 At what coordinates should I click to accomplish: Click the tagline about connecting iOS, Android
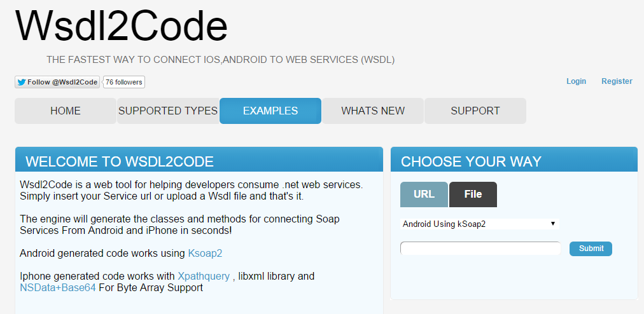(x=221, y=60)
